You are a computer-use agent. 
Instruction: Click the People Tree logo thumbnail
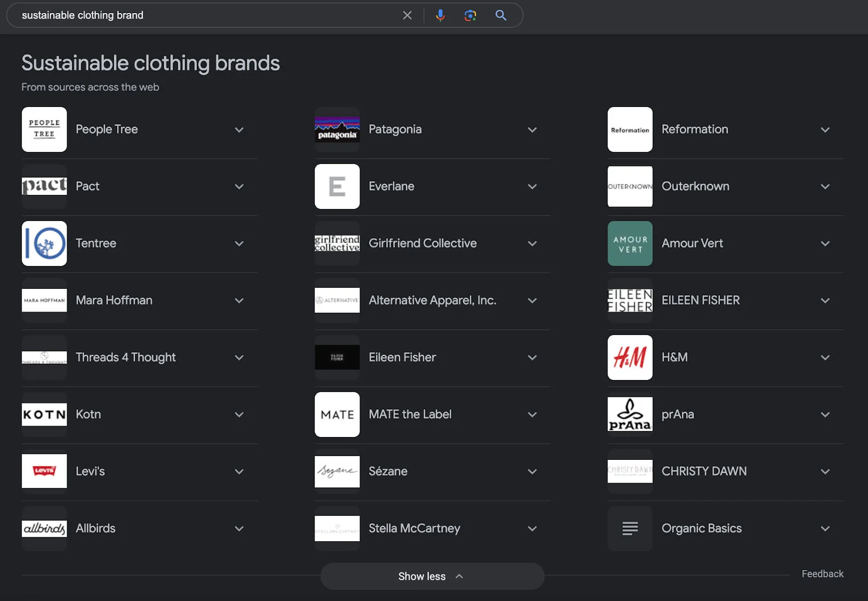coord(44,129)
